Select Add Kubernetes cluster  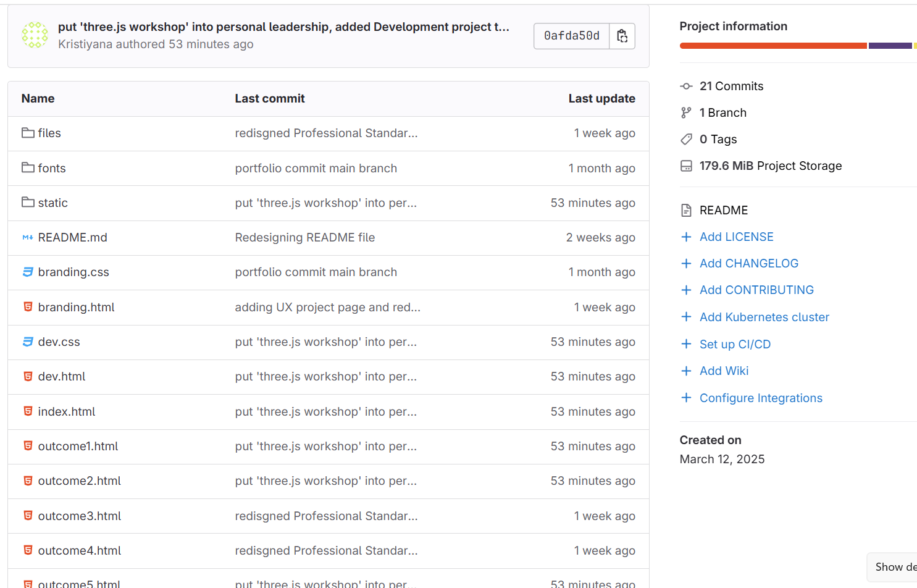(x=764, y=317)
